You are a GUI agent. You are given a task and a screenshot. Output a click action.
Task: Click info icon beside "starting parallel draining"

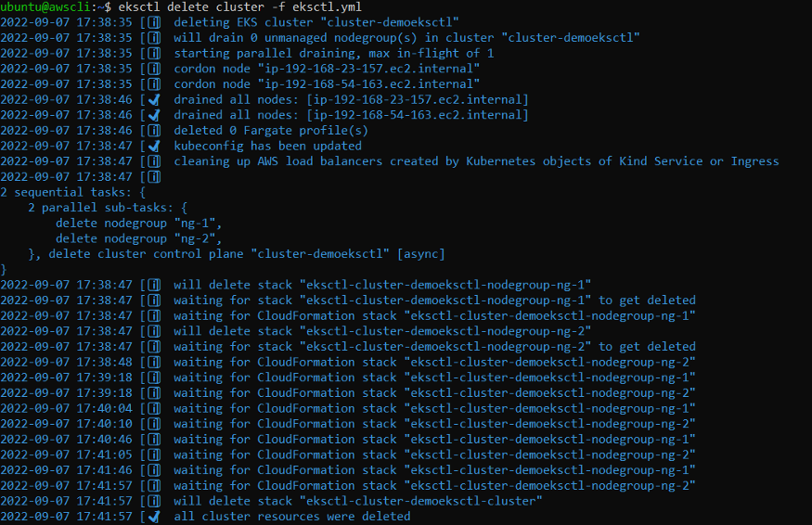(153, 53)
